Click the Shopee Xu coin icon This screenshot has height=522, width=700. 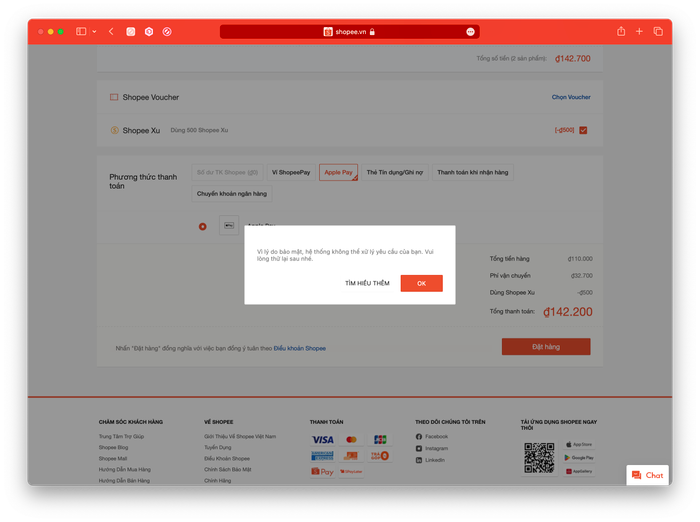click(114, 130)
